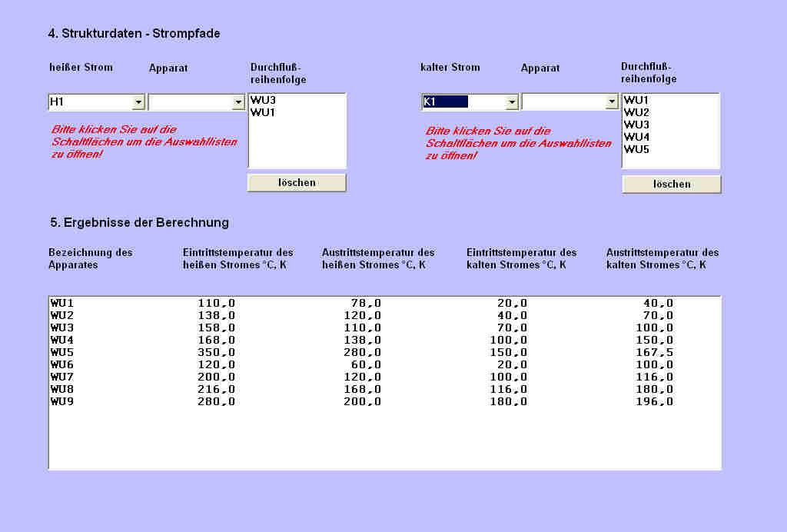The height and width of the screenshot is (532, 787).
Task: Click the heading 4. Strukturdaten - Strompfade
Action: [134, 34]
